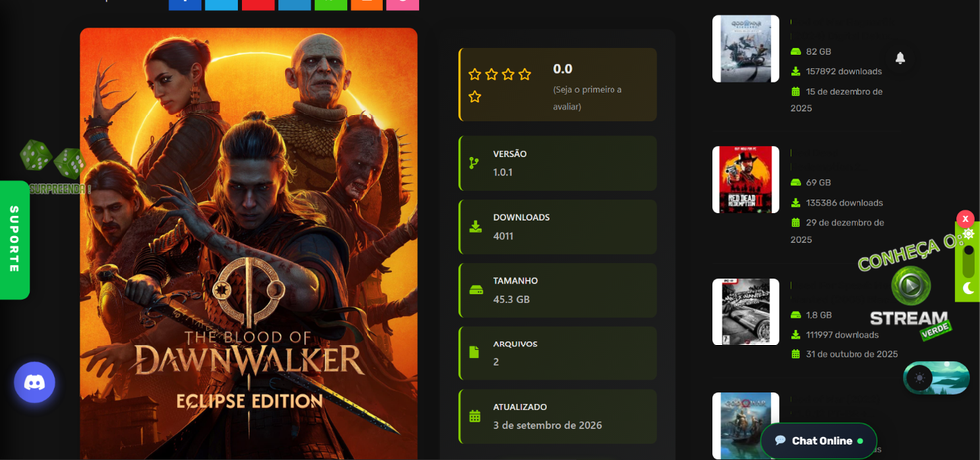Screen dimensions: 980x460
Task: Rate the game one star
Action: tap(474, 75)
